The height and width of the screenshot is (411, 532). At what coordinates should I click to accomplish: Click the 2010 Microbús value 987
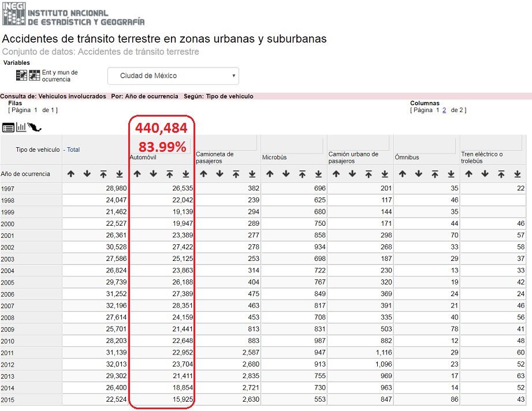(319, 341)
